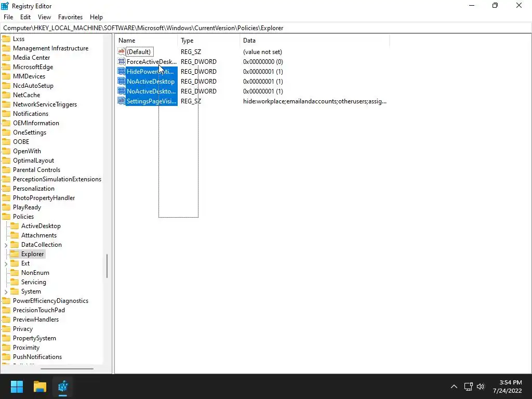
Task: Select the HidePowerOpti... DWORD icon
Action: click(122, 71)
